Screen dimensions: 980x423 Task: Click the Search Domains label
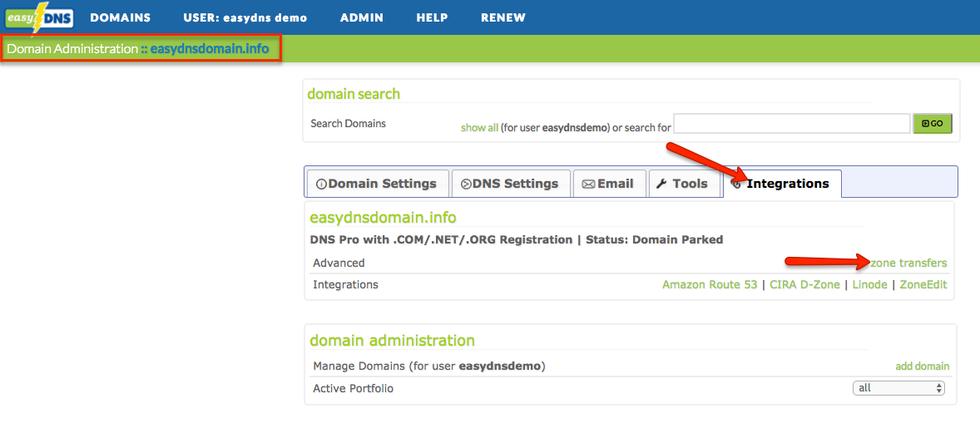(x=348, y=124)
